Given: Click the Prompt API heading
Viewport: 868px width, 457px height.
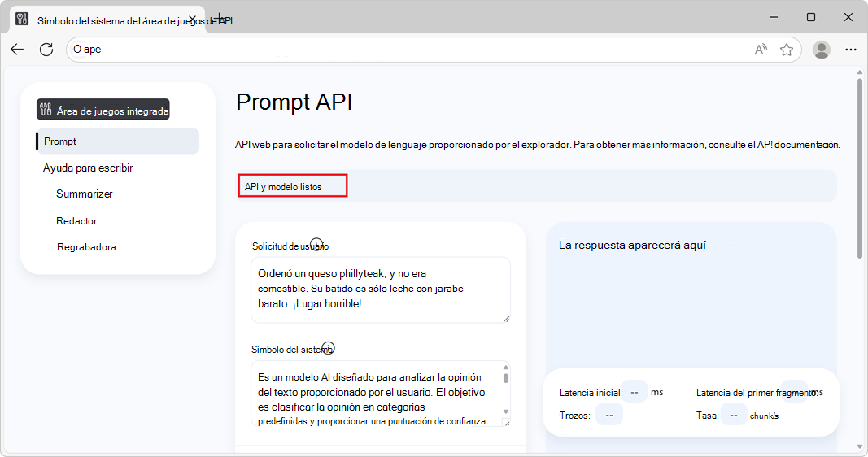Looking at the screenshot, I should coord(294,102).
